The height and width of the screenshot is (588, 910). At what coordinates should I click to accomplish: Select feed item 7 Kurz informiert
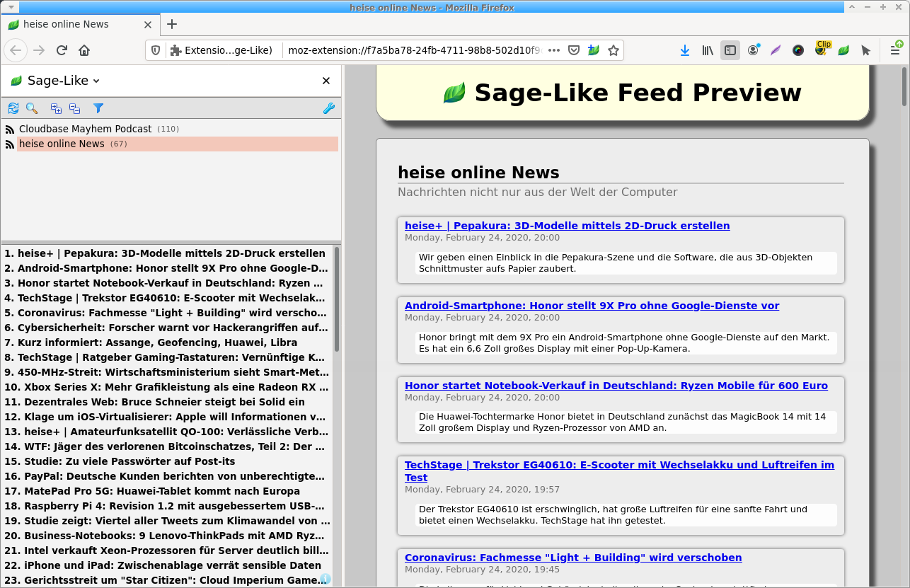coord(167,342)
